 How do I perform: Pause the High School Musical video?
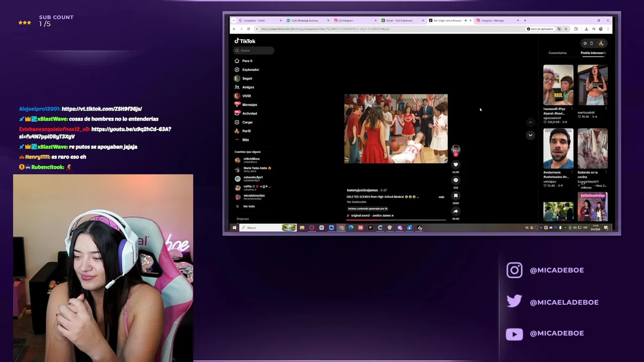396,129
